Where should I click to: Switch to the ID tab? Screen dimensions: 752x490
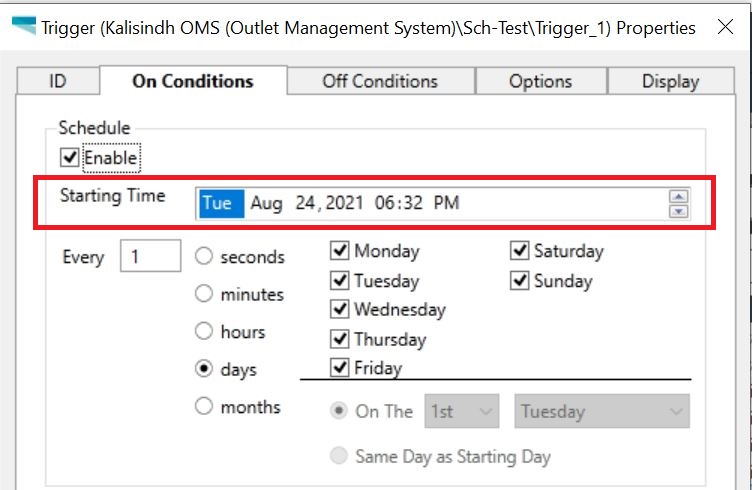tap(57, 82)
